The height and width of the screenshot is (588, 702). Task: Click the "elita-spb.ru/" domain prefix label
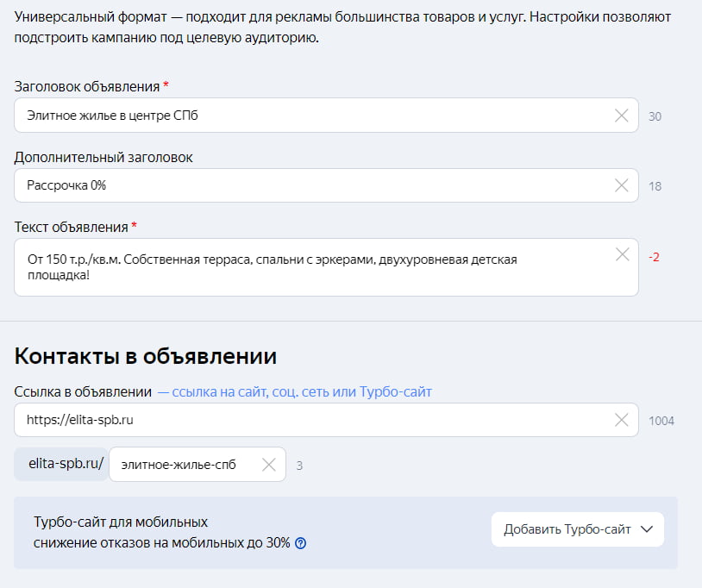click(60, 464)
